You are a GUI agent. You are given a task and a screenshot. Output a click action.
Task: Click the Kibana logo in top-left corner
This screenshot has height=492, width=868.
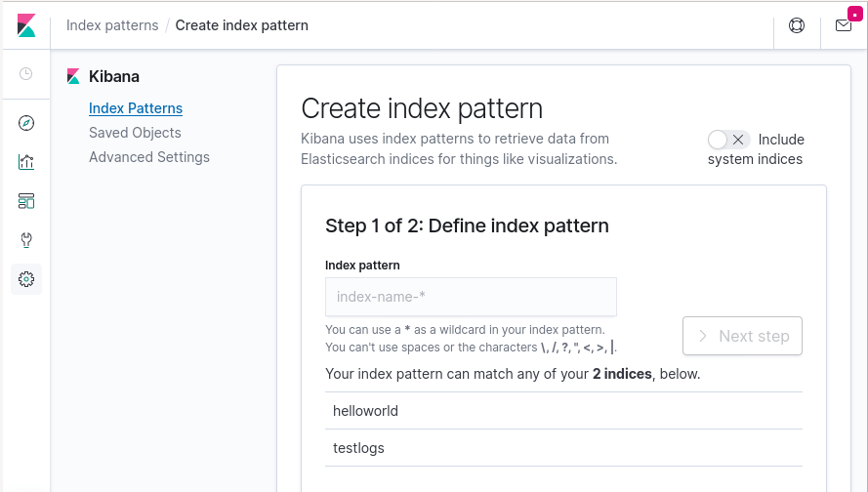tap(26, 26)
